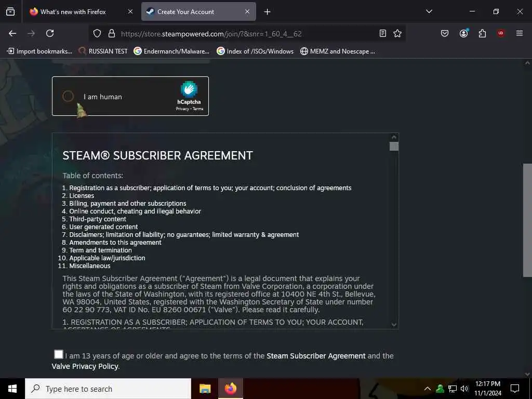532x399 pixels.
Task: Open uBlock Origin extension icon
Action: click(x=501, y=33)
